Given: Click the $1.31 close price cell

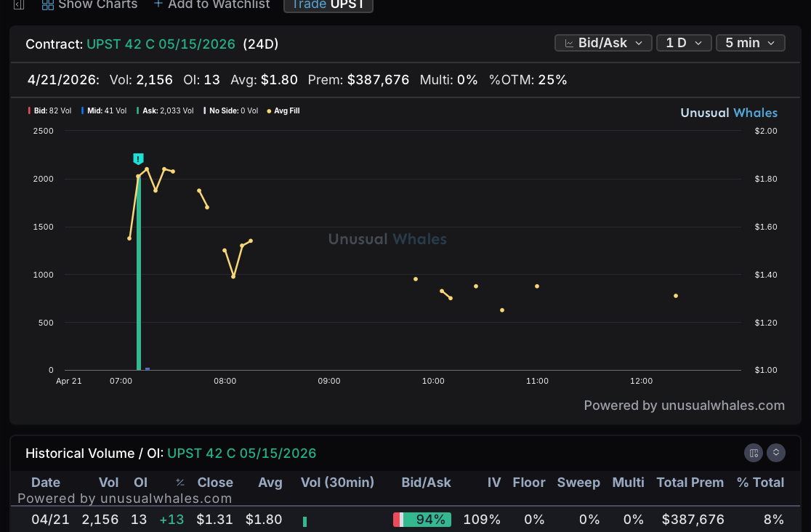Looking at the screenshot, I should click(214, 520).
